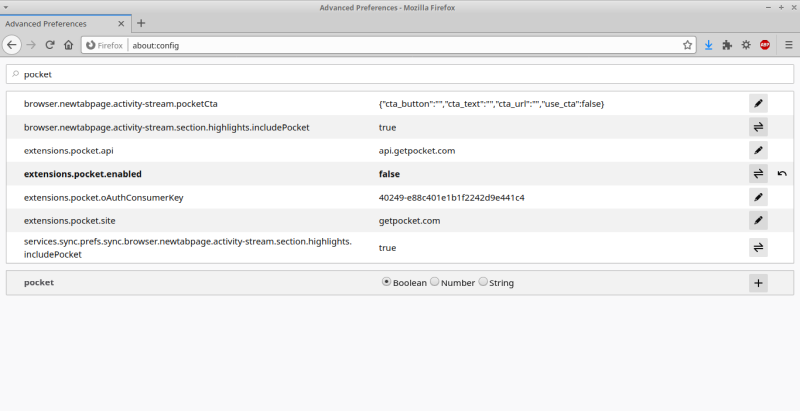Image resolution: width=800 pixels, height=411 pixels.
Task: Select browser.newtabpage.activity-stream.pocketCta name
Action: coord(121,104)
